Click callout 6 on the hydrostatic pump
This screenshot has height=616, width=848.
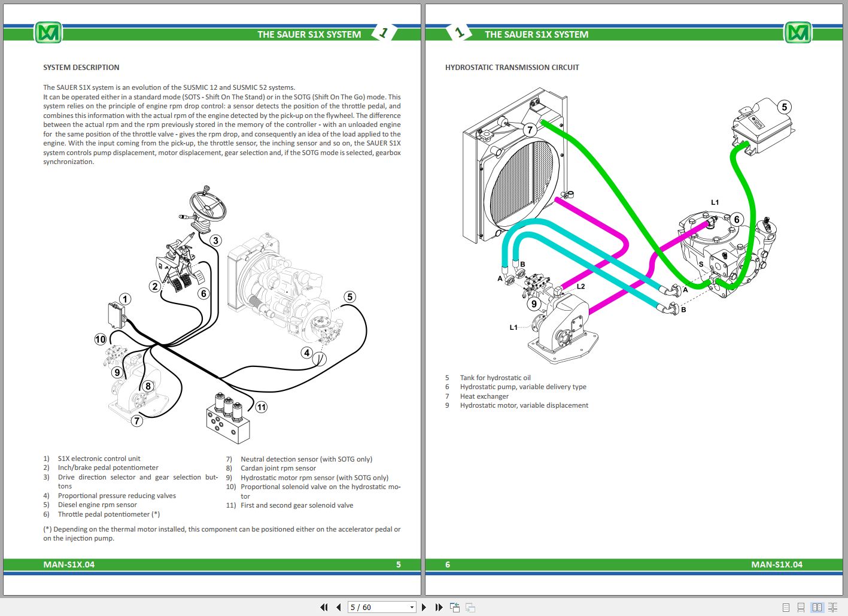click(x=737, y=219)
